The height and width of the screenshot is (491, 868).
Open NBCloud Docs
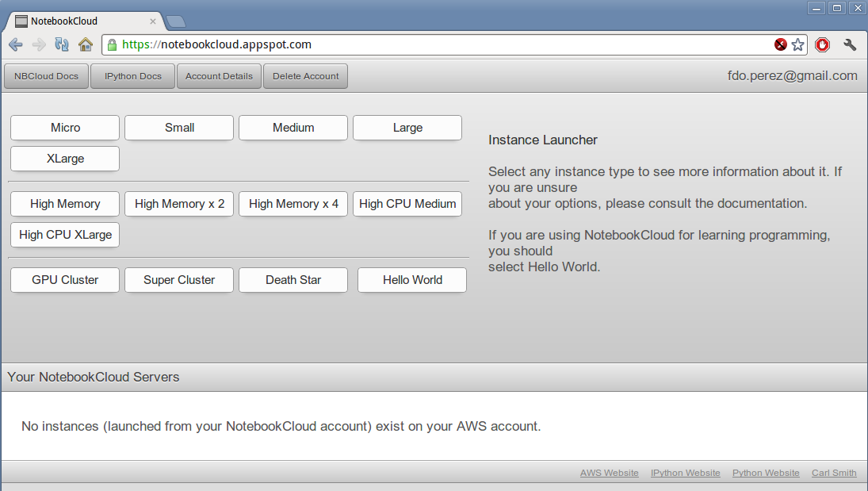pyautogui.click(x=46, y=76)
